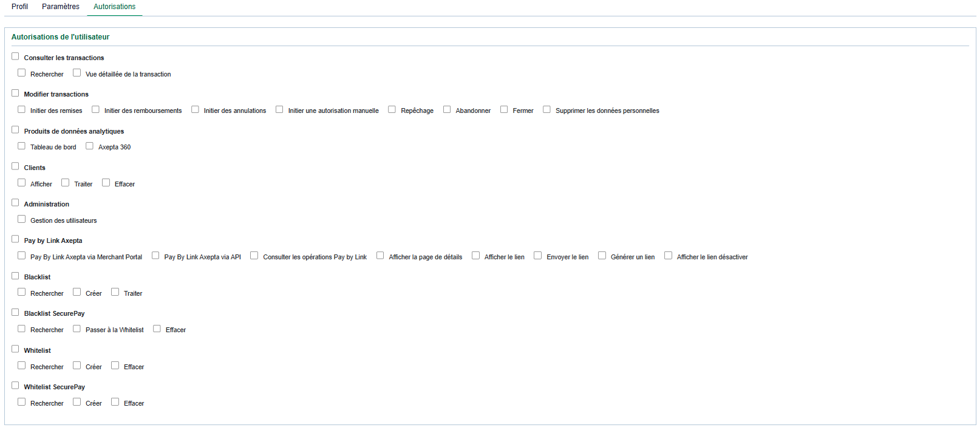Open the Profil tab

point(19,7)
